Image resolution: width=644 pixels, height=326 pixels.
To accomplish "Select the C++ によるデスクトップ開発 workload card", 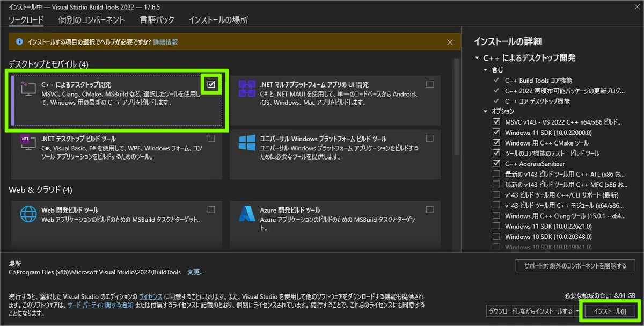I will [x=117, y=100].
